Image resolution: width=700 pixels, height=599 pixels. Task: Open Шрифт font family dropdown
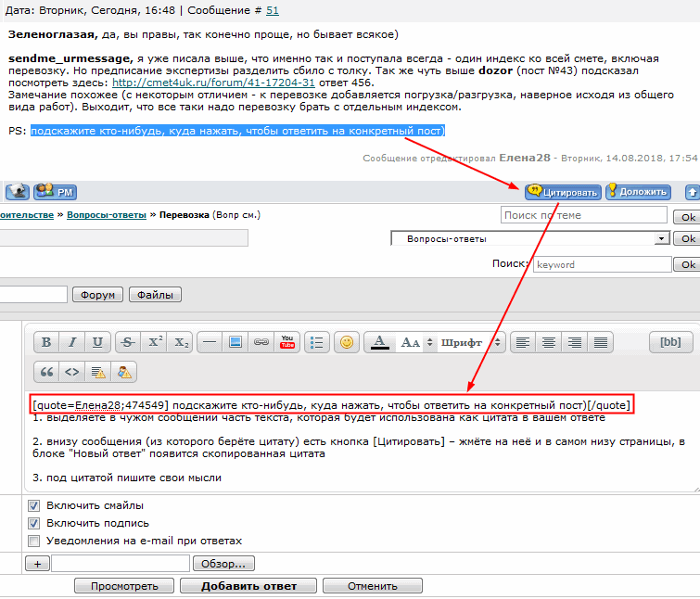pos(471,342)
